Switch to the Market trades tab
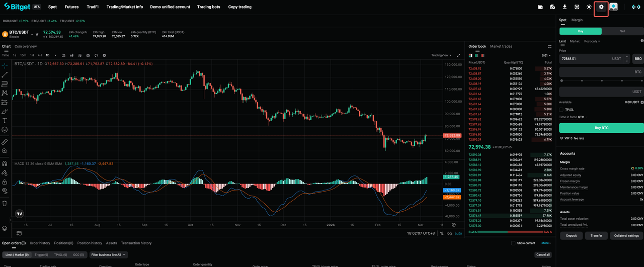 [x=501, y=46]
